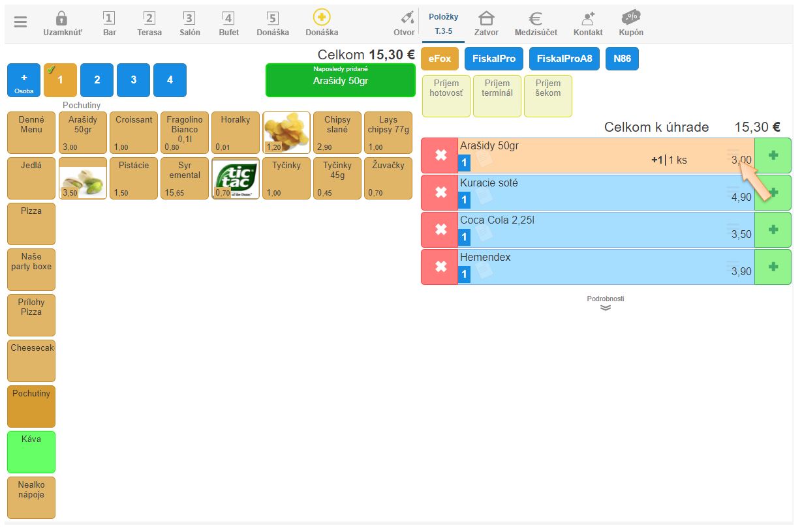802x532 pixels.
Task: Remove Kuracie soté with red X
Action: pyautogui.click(x=440, y=192)
